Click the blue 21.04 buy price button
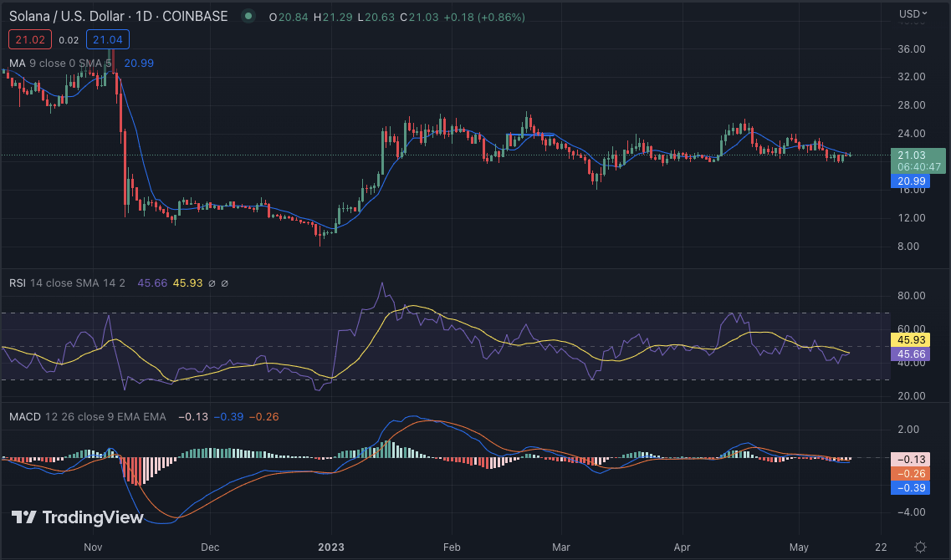Image resolution: width=951 pixels, height=560 pixels. 107,40
